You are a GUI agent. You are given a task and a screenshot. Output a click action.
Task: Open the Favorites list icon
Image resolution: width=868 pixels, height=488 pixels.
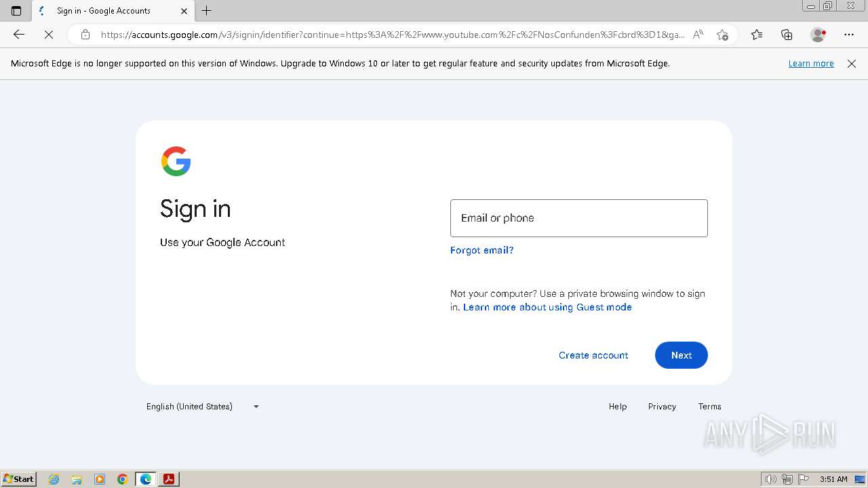click(757, 35)
